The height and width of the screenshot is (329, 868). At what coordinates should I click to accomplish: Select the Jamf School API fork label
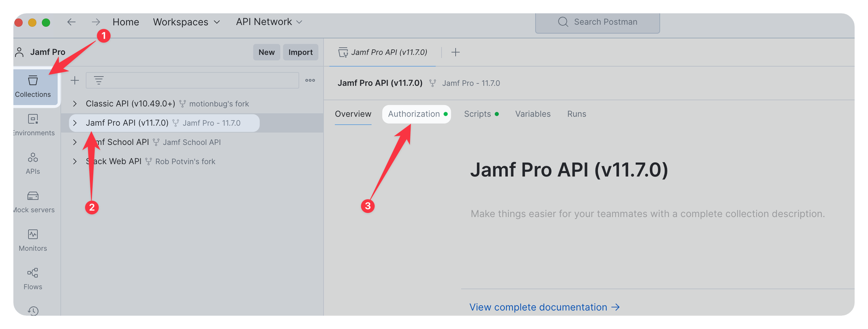192,143
